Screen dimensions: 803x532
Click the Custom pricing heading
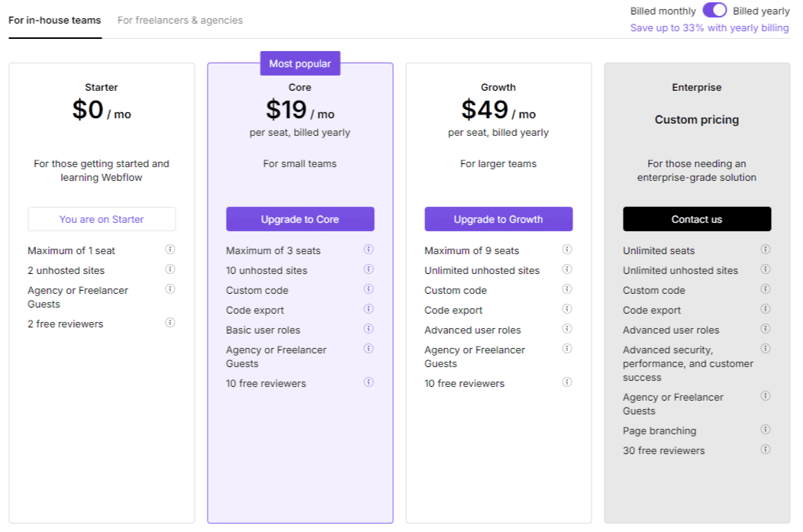click(697, 120)
